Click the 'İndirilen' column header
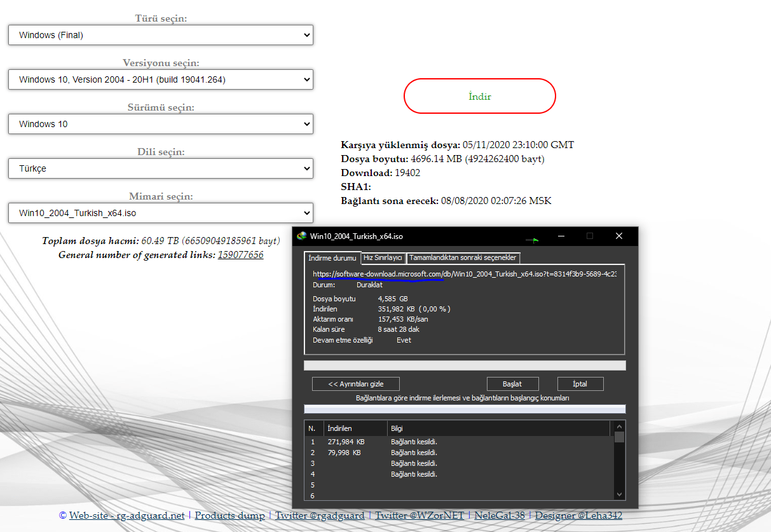The height and width of the screenshot is (532, 771). tap(356, 428)
